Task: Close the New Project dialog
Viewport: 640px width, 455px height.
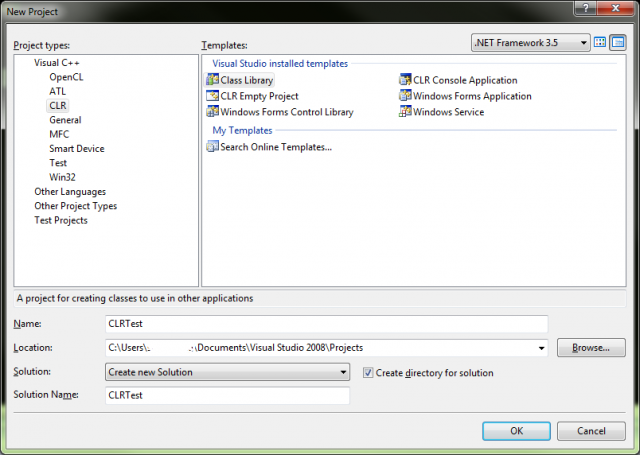Action: (x=616, y=8)
